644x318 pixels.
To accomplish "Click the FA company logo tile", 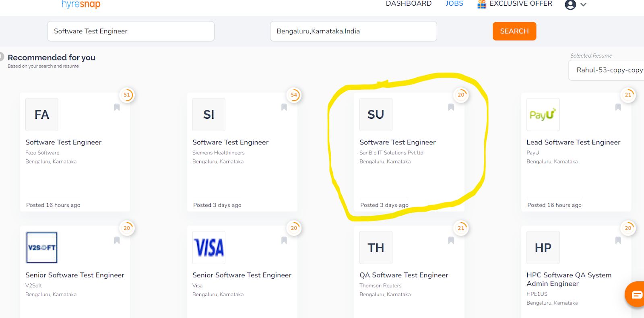I will (x=42, y=115).
